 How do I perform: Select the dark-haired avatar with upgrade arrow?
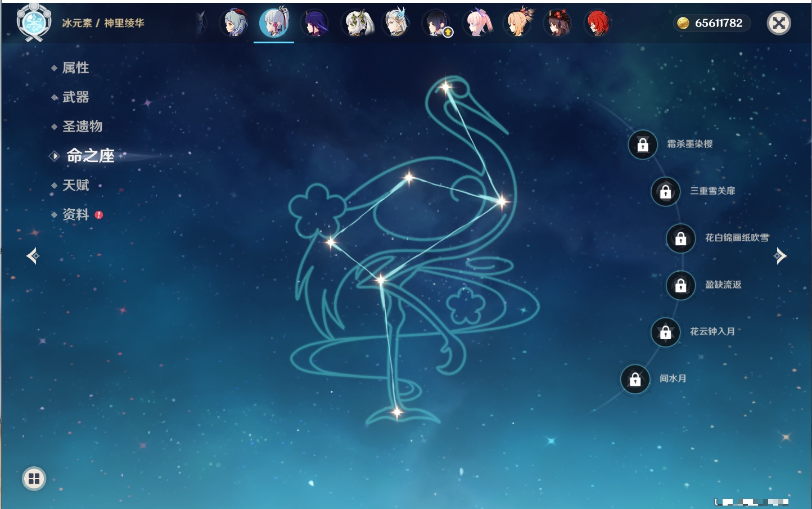pyautogui.click(x=437, y=24)
